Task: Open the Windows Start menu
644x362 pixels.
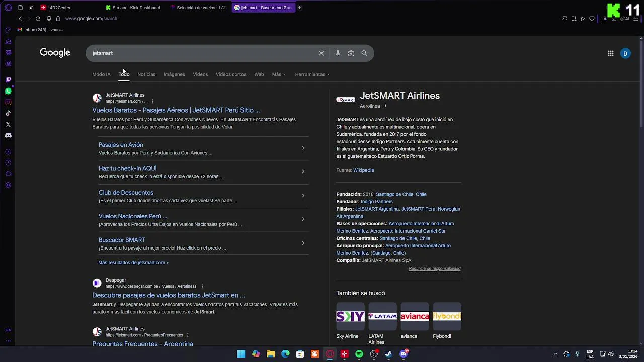Action: (x=241, y=354)
